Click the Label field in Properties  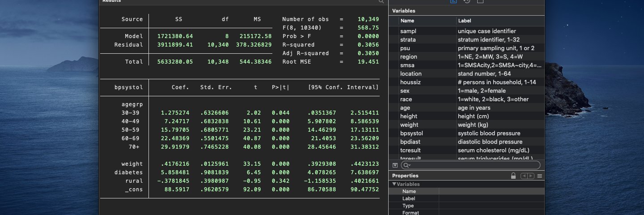[x=467, y=198]
